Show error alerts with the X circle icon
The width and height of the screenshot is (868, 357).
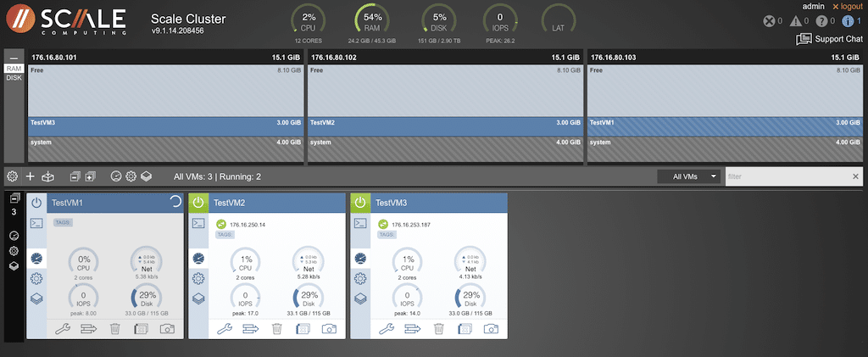[x=768, y=21]
